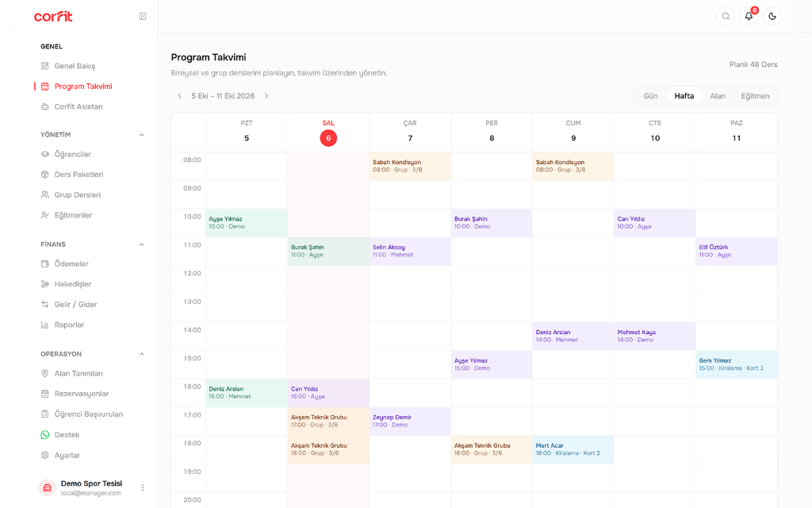Open Elif Öztürk 11:00 lesson
The height and width of the screenshot is (508, 812).
point(737,252)
